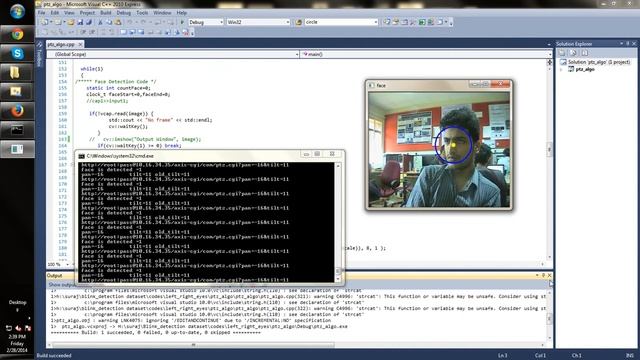The image size is (640, 360).
Task: Click the Save All icon
Action: 89,22
